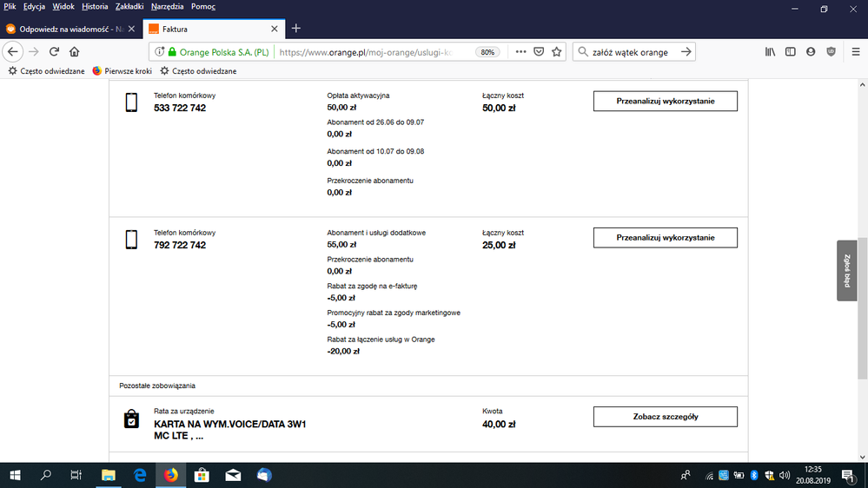Open the Zakładki menu
Viewport: 868px width, 488px height.
tap(129, 7)
